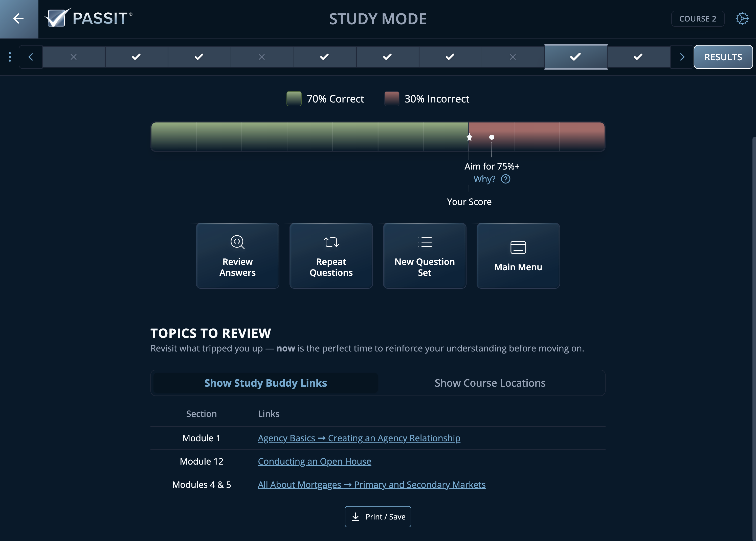Open the COURSE 2 selector
This screenshot has width=756, height=541.
(697, 19)
